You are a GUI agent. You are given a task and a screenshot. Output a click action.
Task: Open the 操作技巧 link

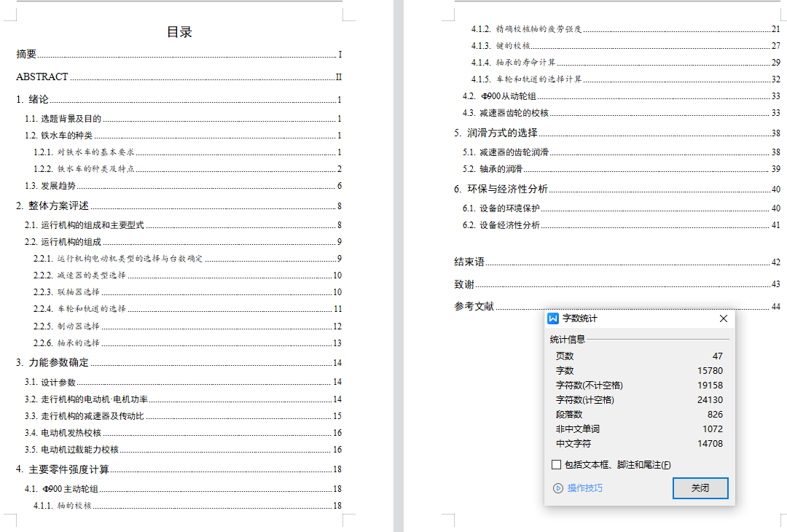tap(584, 488)
